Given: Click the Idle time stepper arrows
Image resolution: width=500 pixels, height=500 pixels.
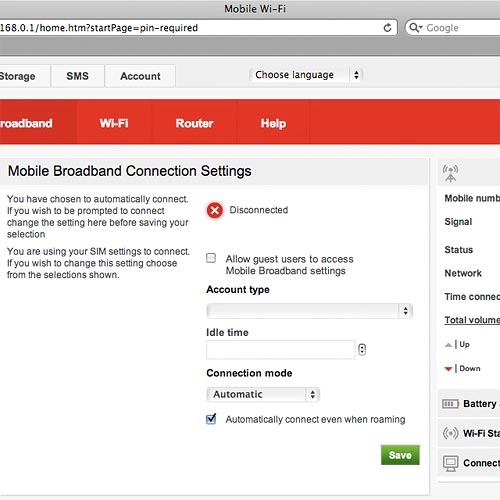Looking at the screenshot, I should pyautogui.click(x=362, y=350).
